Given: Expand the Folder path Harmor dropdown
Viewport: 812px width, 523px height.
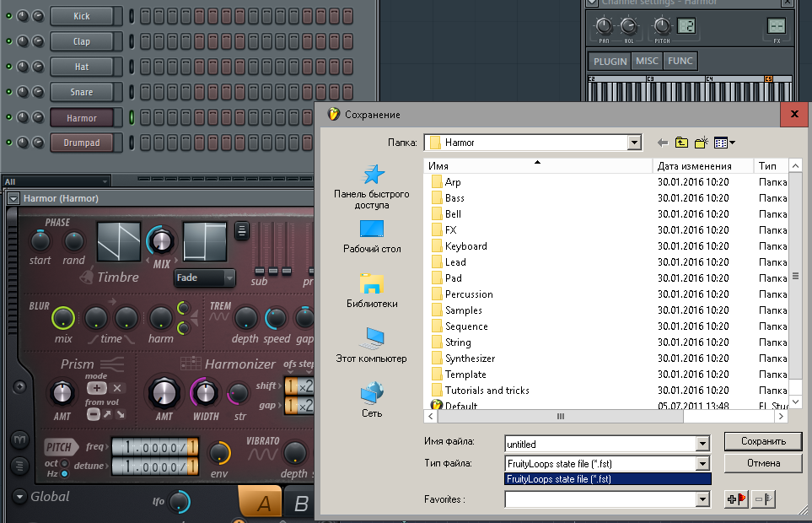Looking at the screenshot, I should tap(634, 143).
